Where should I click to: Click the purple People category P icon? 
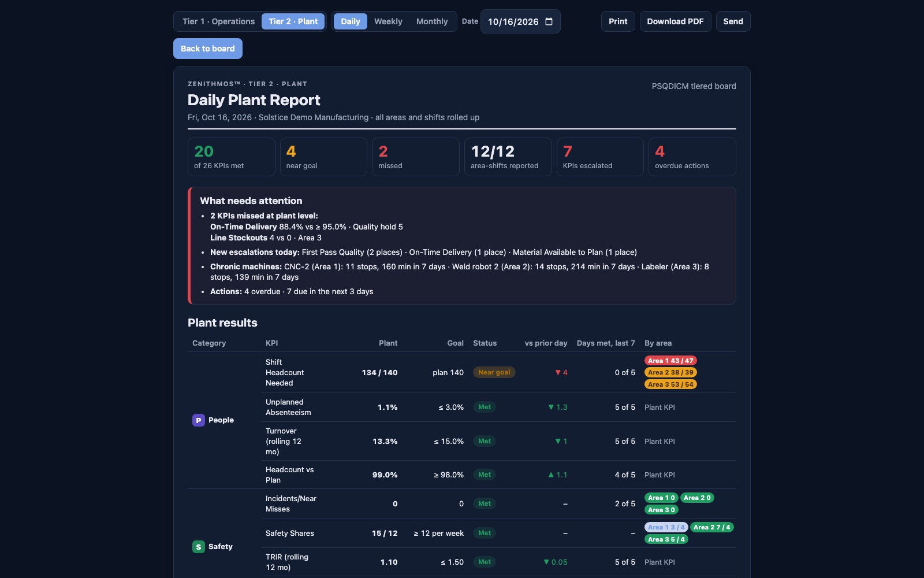(x=198, y=420)
